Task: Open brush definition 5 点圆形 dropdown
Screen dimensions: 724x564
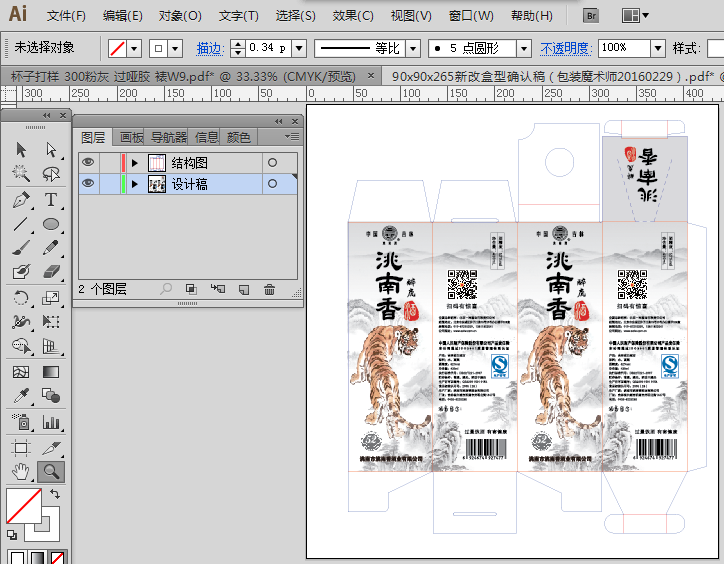Action: (524, 48)
